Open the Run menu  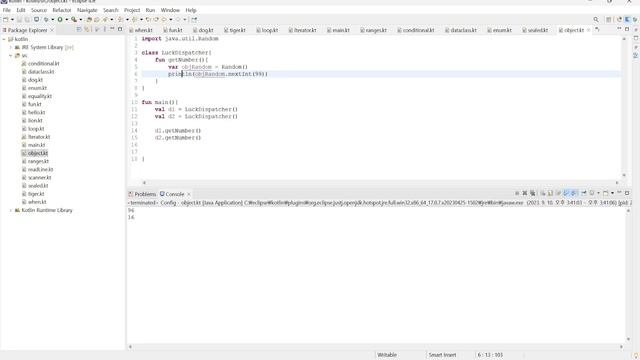[x=150, y=10]
